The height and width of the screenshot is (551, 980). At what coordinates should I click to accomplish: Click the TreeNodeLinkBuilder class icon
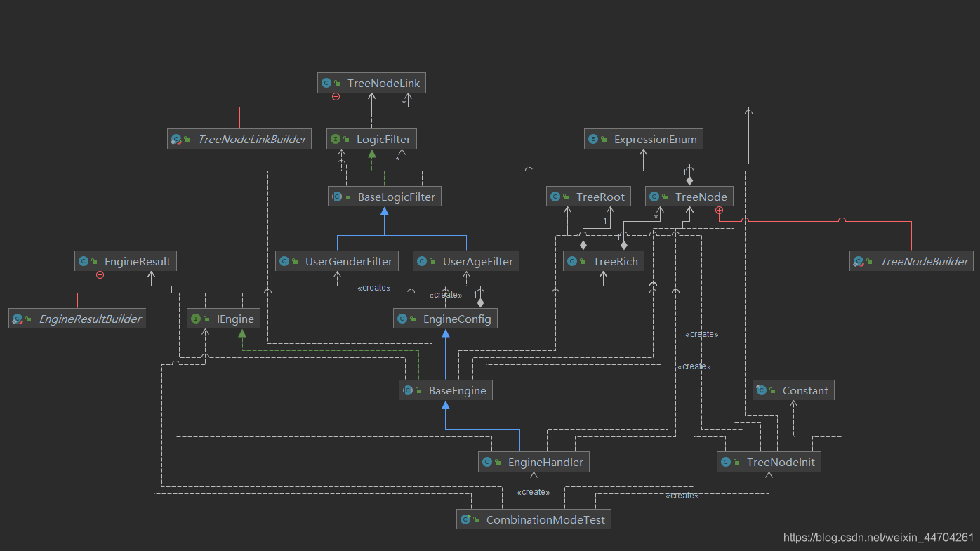[x=177, y=140]
